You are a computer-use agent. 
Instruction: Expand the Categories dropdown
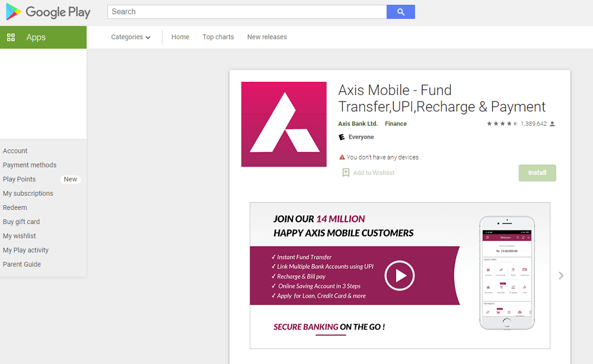(x=130, y=37)
